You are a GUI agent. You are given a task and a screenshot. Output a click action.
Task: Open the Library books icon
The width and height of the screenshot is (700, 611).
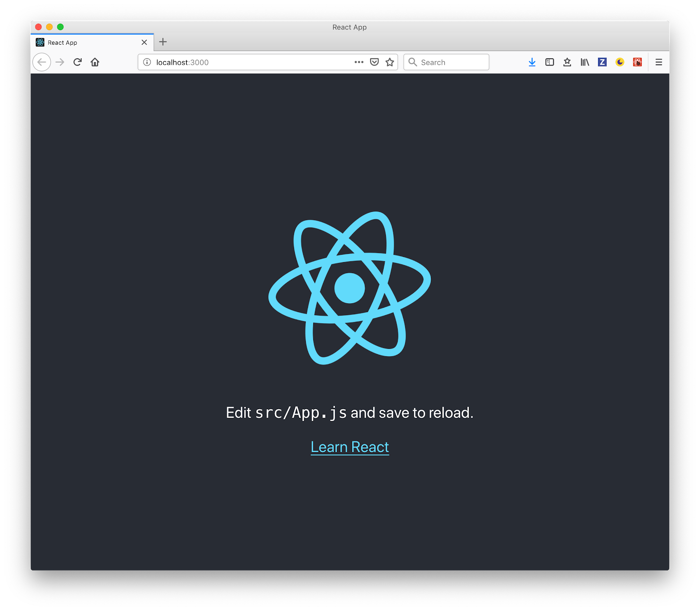(x=584, y=62)
